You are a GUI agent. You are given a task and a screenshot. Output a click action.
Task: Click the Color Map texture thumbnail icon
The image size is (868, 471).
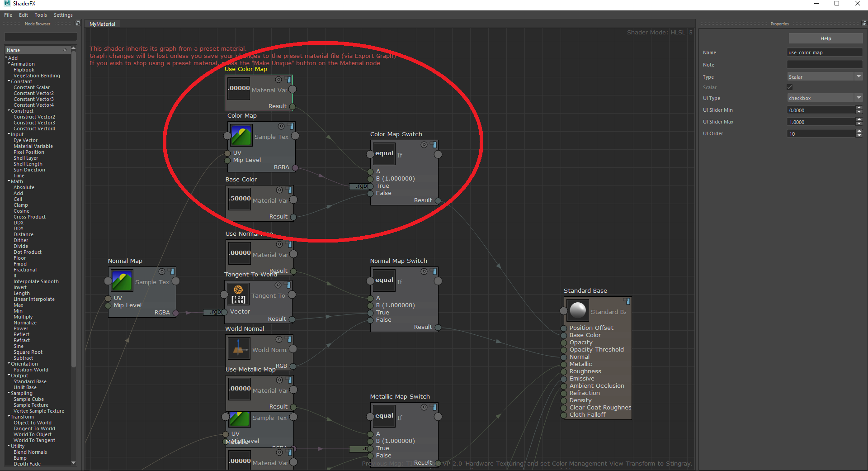point(241,136)
